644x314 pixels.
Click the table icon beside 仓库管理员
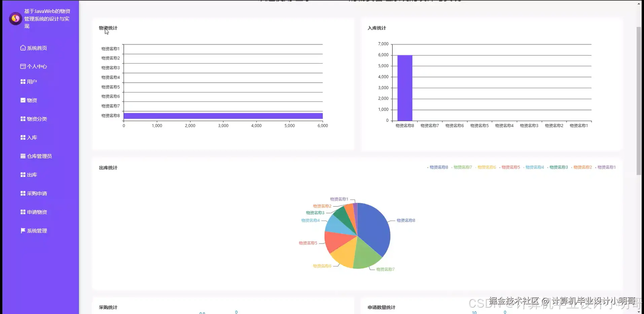23,156
